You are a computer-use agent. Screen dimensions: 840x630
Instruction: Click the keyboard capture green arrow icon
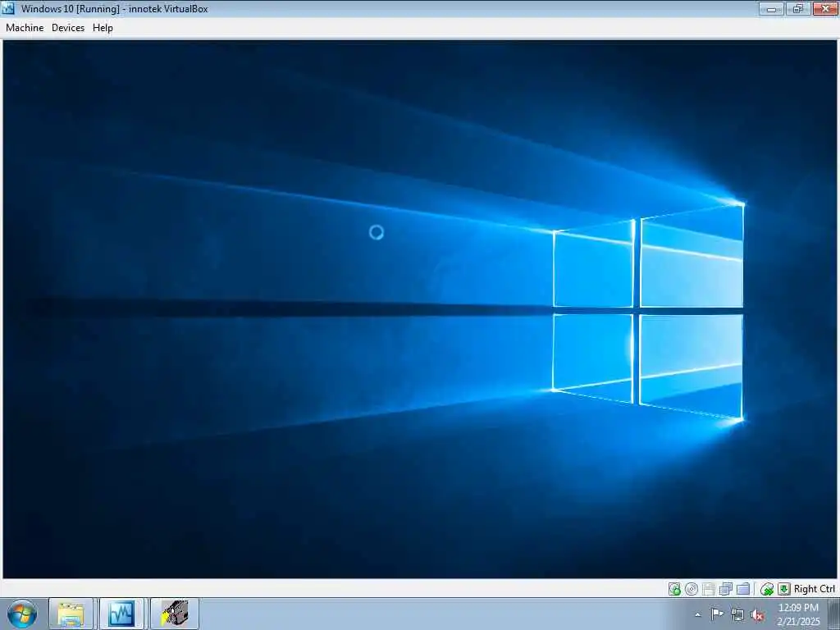783,589
